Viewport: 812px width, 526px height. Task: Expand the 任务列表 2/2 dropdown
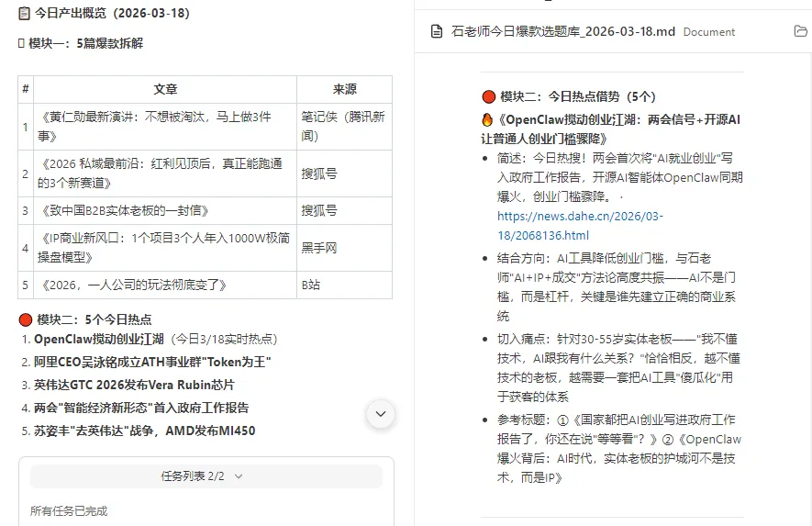pyautogui.click(x=206, y=476)
